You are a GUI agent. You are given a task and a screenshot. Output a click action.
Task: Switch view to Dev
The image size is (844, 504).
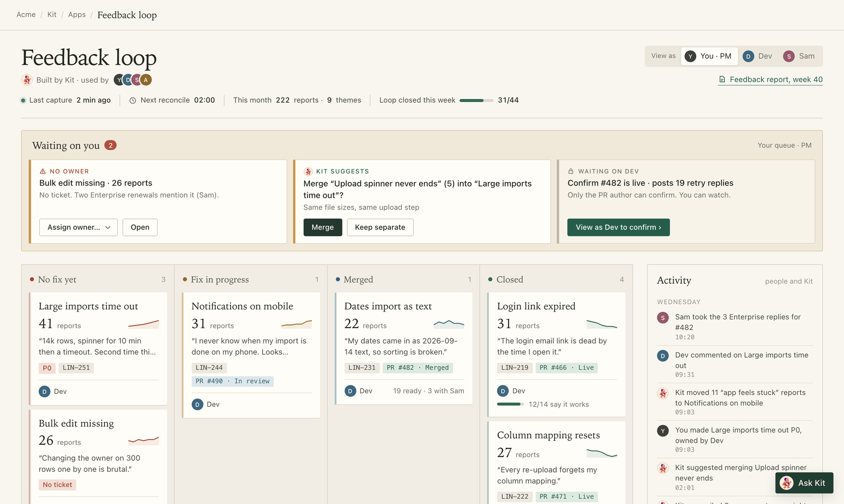(x=758, y=56)
